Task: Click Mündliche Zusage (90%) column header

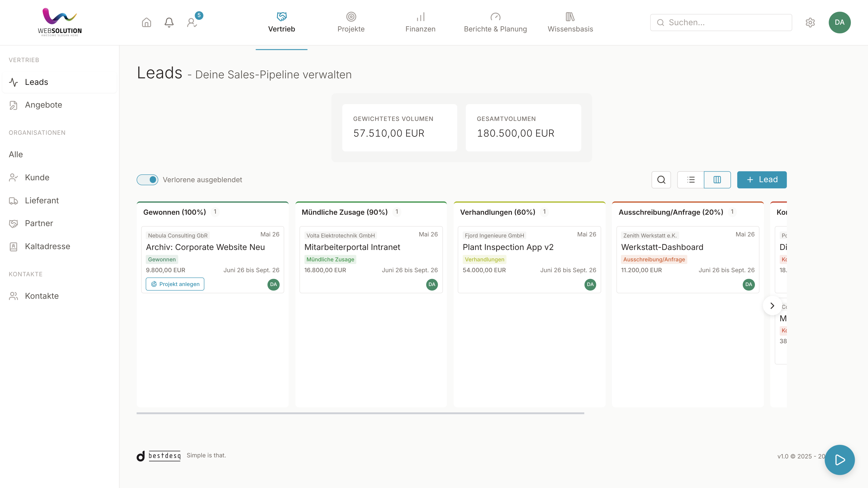Action: coord(344,212)
